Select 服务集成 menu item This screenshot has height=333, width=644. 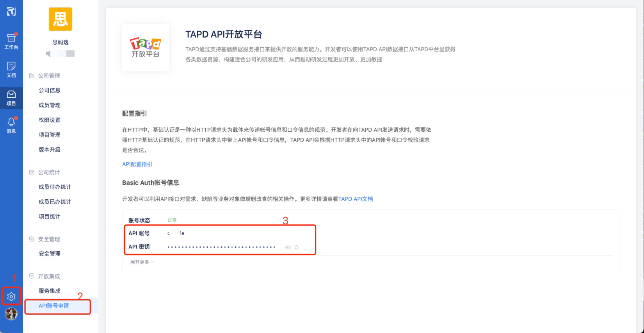pyautogui.click(x=50, y=291)
